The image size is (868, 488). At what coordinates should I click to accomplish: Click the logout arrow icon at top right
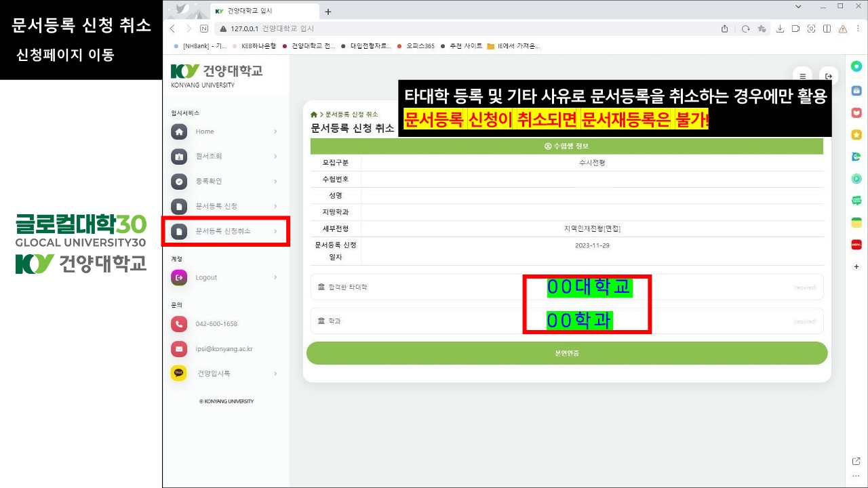tap(828, 77)
